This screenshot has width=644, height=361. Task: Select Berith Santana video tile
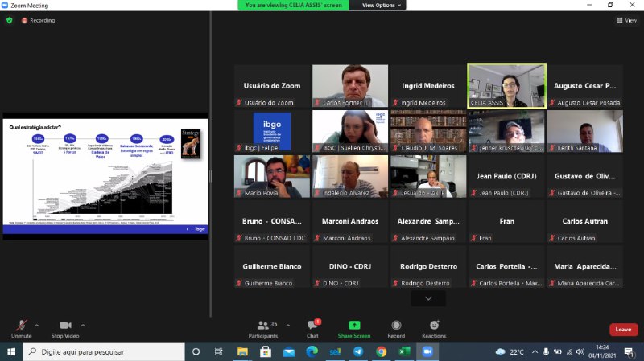pyautogui.click(x=585, y=131)
